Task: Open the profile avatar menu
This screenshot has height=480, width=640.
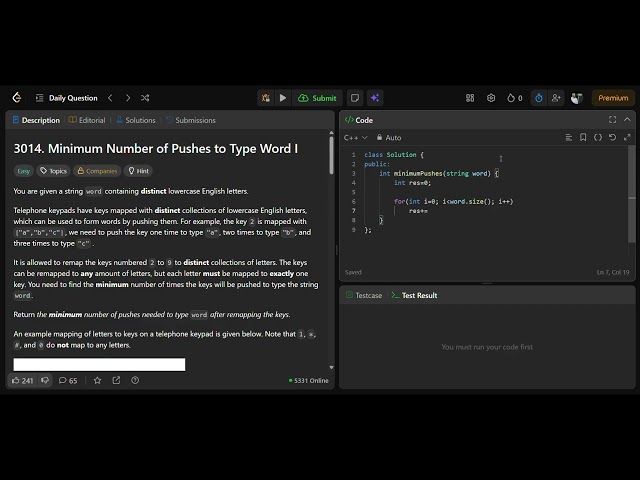Action: [576, 98]
